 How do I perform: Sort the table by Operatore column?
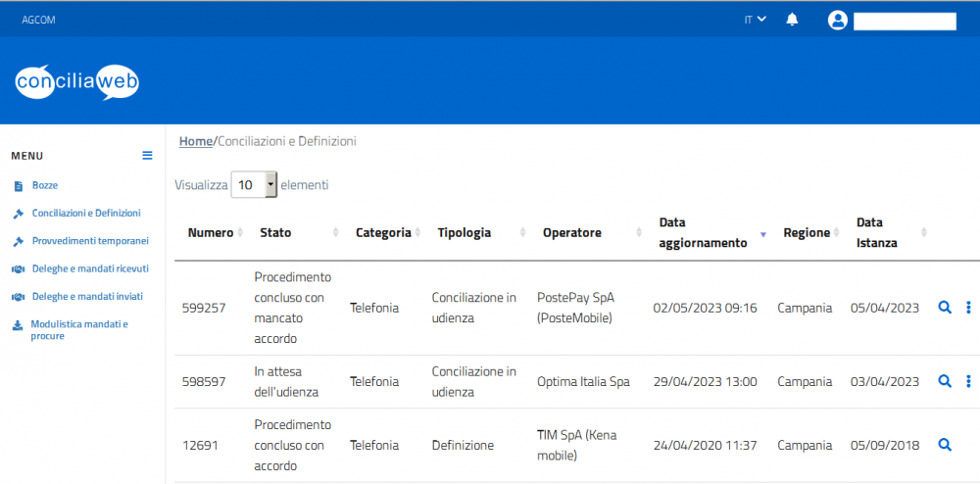point(572,233)
